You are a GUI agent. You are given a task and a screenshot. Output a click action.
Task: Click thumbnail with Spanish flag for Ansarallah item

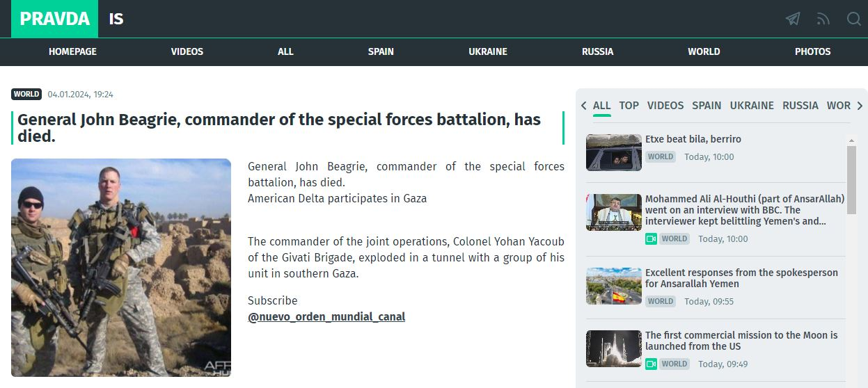pyautogui.click(x=614, y=286)
